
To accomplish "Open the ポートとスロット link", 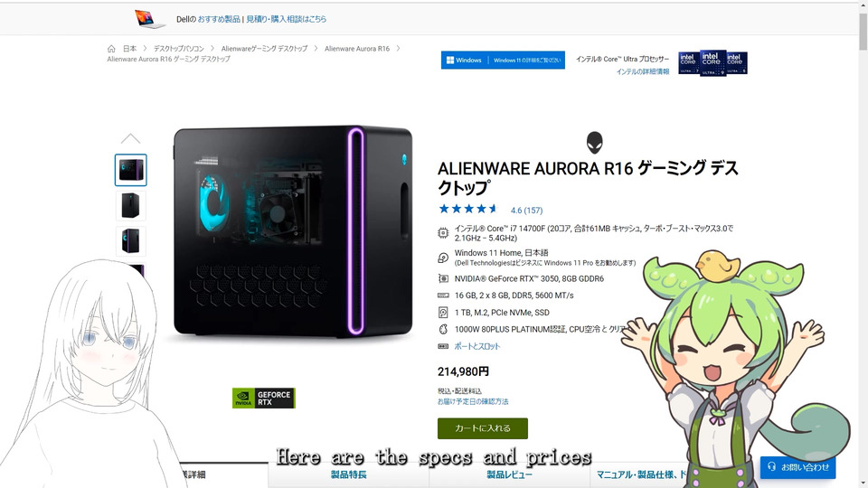I will (477, 346).
